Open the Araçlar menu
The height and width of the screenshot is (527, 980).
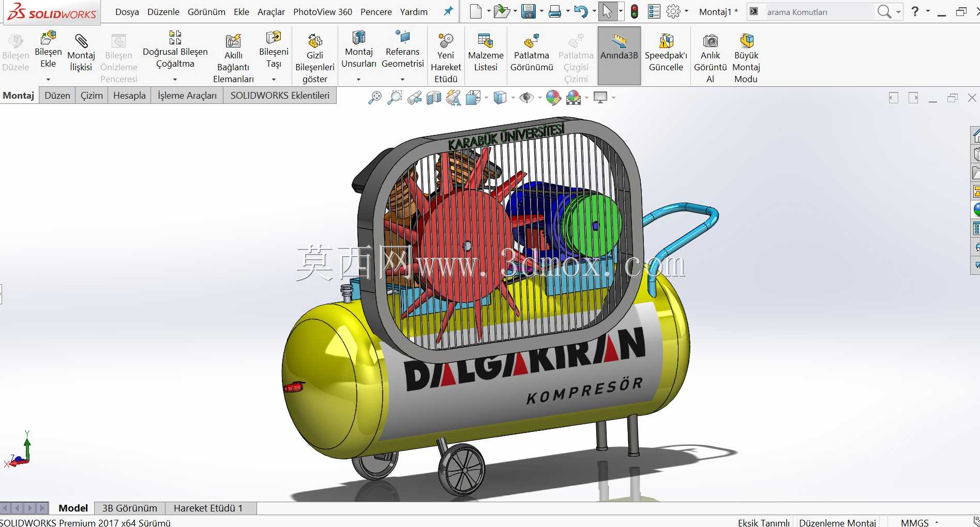[x=271, y=12]
